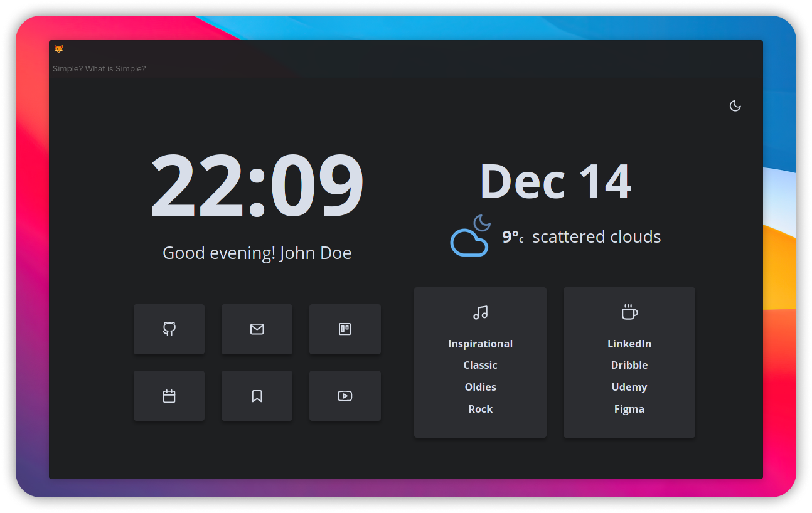Click the 9°c temperature reading
The image size is (812, 513).
pos(513,237)
